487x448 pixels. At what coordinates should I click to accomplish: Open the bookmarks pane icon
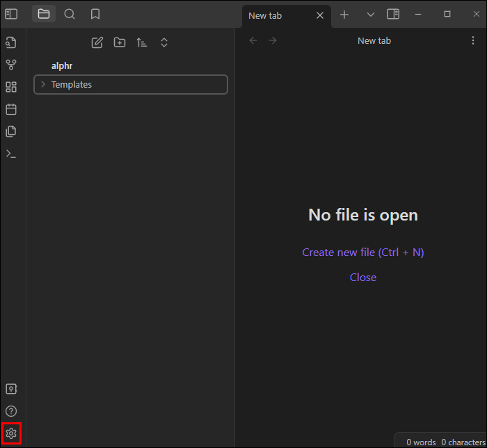coord(95,14)
